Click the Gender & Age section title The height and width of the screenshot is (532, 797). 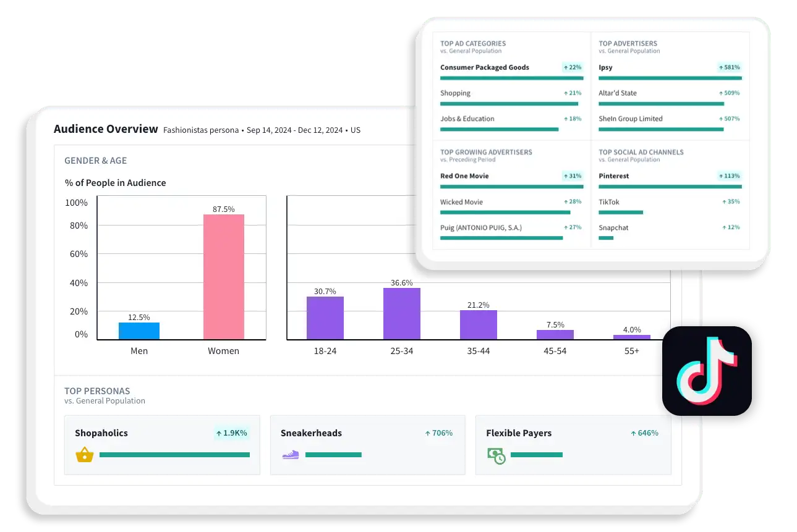pyautogui.click(x=96, y=161)
